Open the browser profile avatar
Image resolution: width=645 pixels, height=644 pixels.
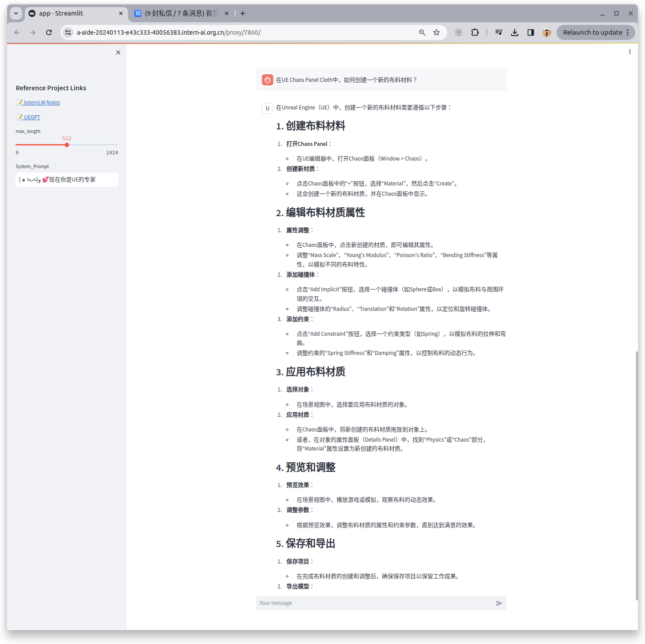coord(547,32)
